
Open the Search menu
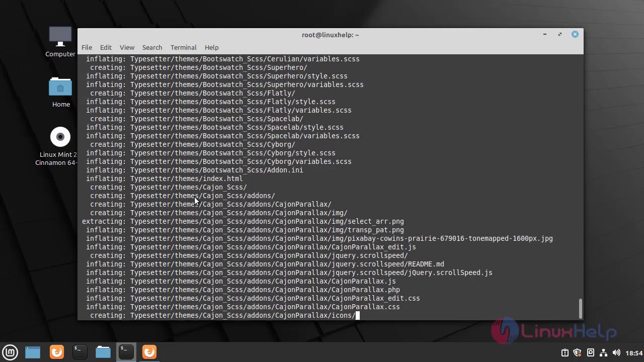pyautogui.click(x=152, y=47)
